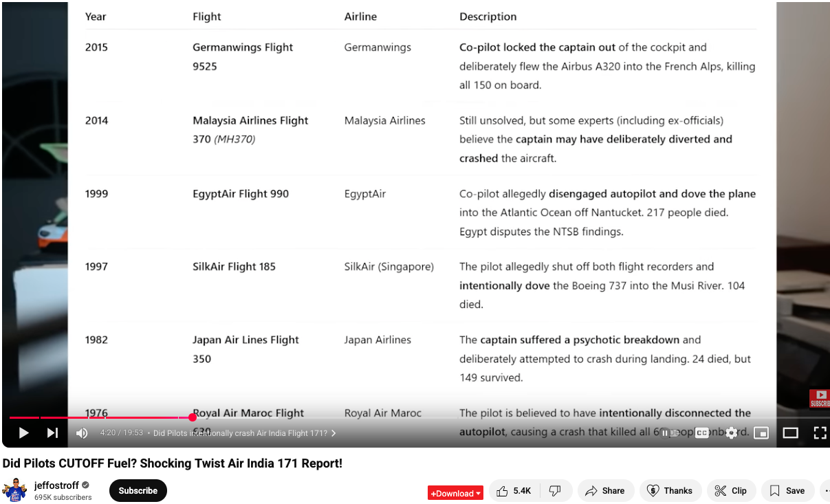Send Thanks to the creator
The height and width of the screenshot is (504, 830).
(x=670, y=491)
